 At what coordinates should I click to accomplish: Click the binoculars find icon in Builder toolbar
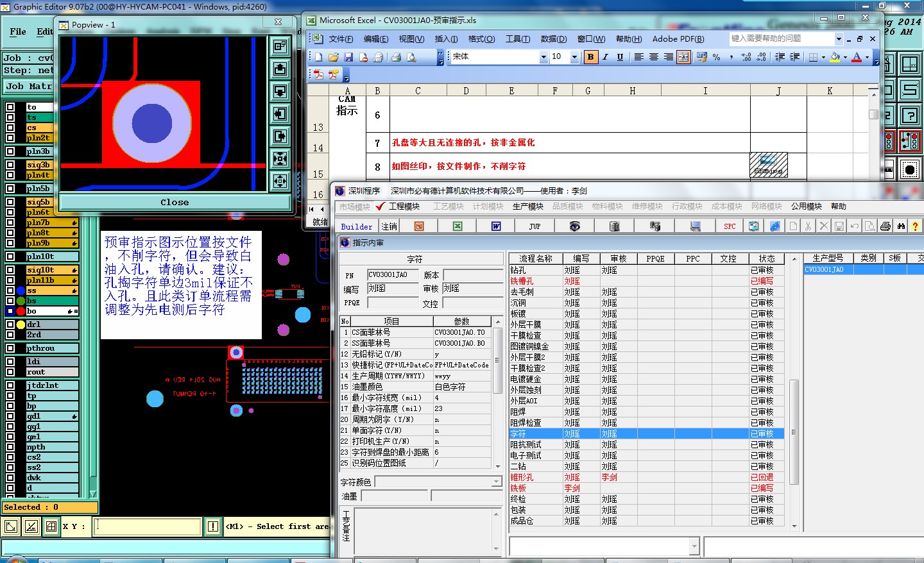pos(901,226)
